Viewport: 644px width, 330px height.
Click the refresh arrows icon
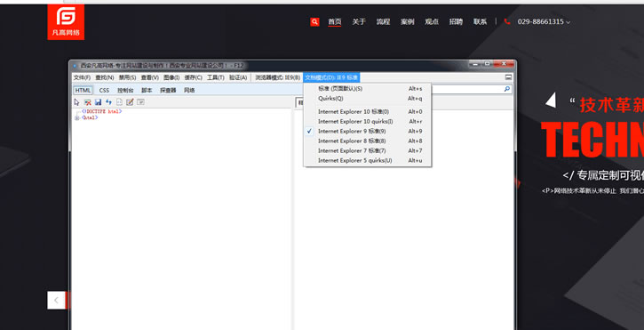coord(109,102)
